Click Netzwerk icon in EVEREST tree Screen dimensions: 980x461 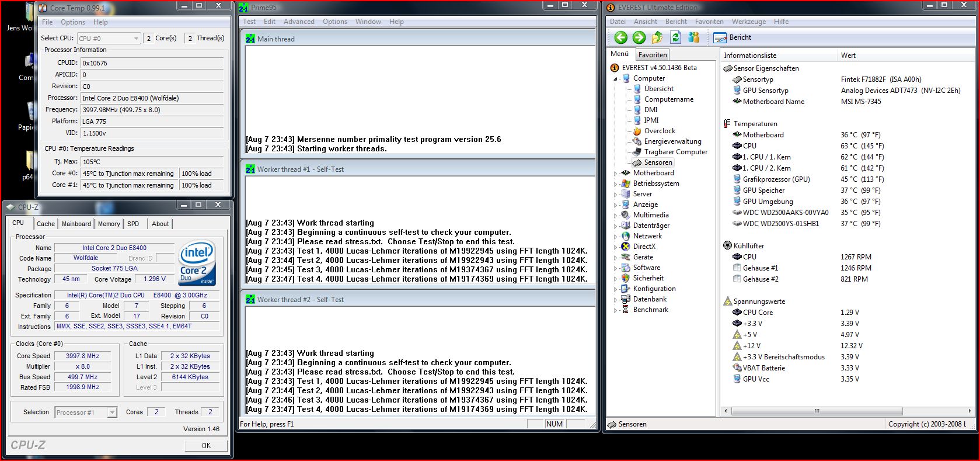(626, 236)
